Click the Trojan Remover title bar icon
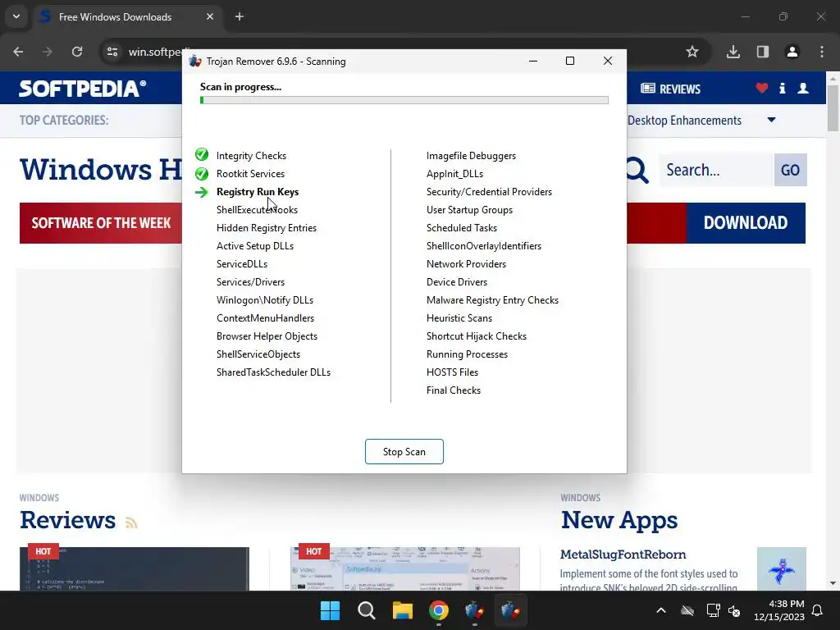This screenshot has height=630, width=840. [x=195, y=61]
